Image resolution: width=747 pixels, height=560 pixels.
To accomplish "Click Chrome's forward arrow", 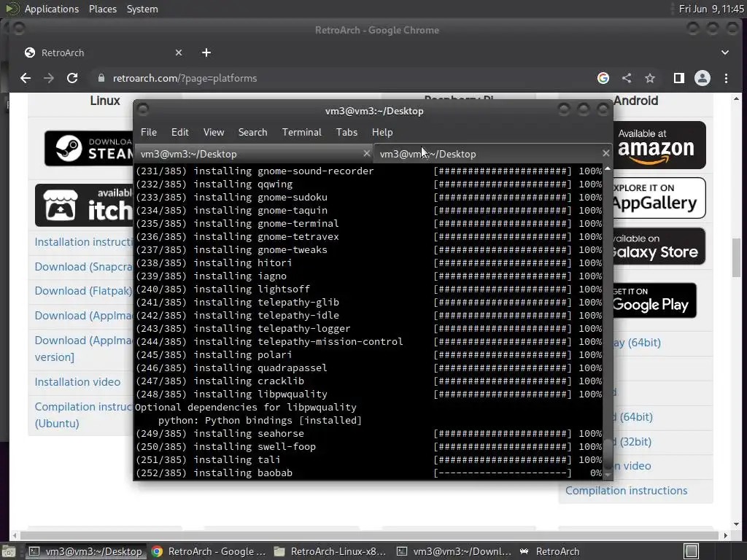I will click(49, 78).
